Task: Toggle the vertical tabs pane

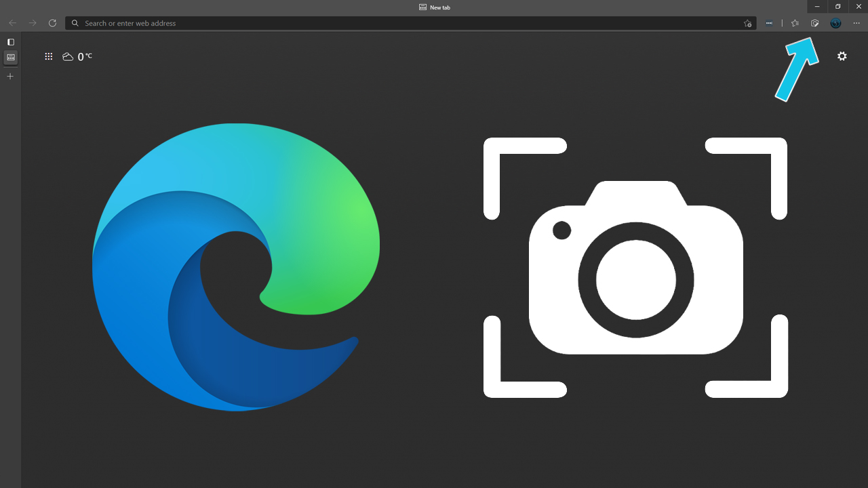Action: (10, 42)
